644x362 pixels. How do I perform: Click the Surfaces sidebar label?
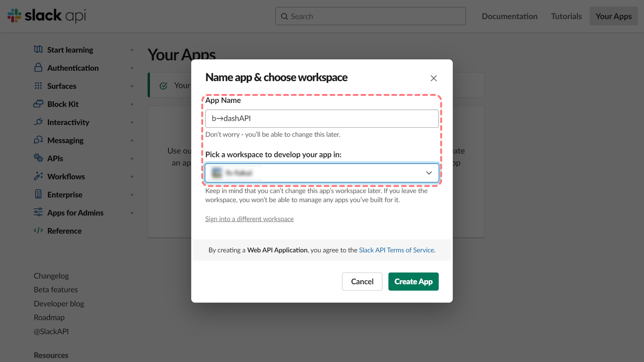pyautogui.click(x=62, y=86)
